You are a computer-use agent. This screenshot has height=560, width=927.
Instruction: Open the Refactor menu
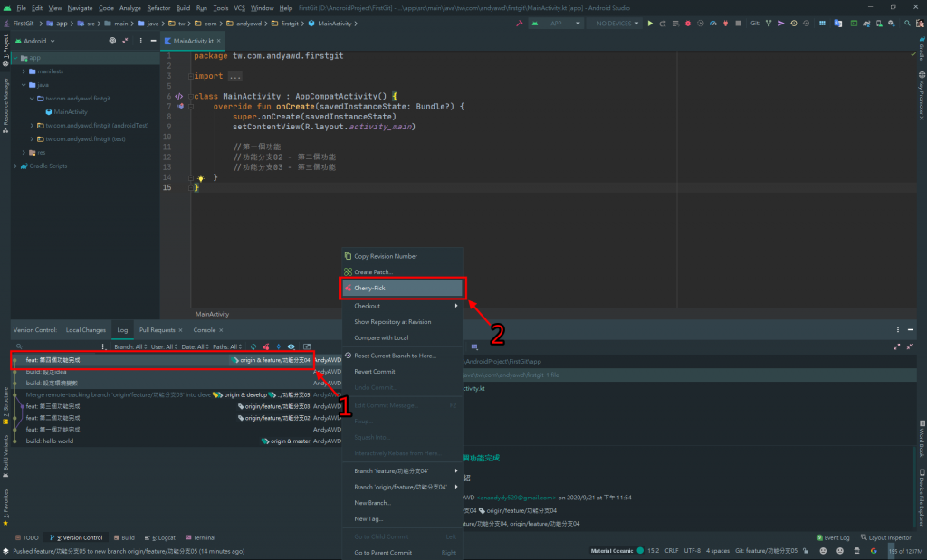158,7
